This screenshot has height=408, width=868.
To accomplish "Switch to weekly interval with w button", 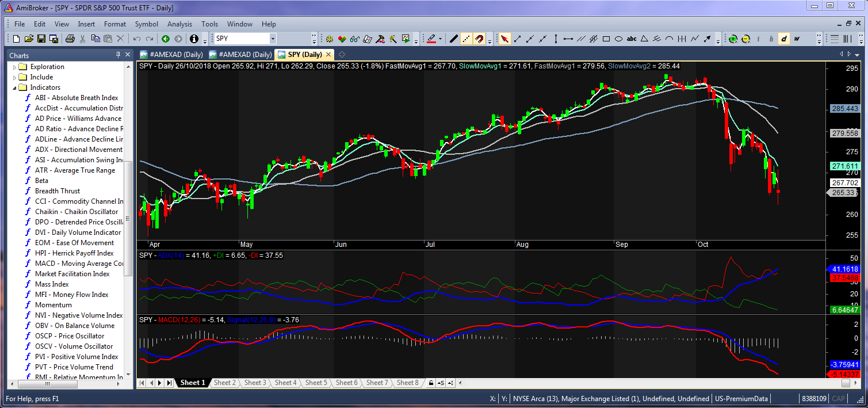I will [797, 39].
